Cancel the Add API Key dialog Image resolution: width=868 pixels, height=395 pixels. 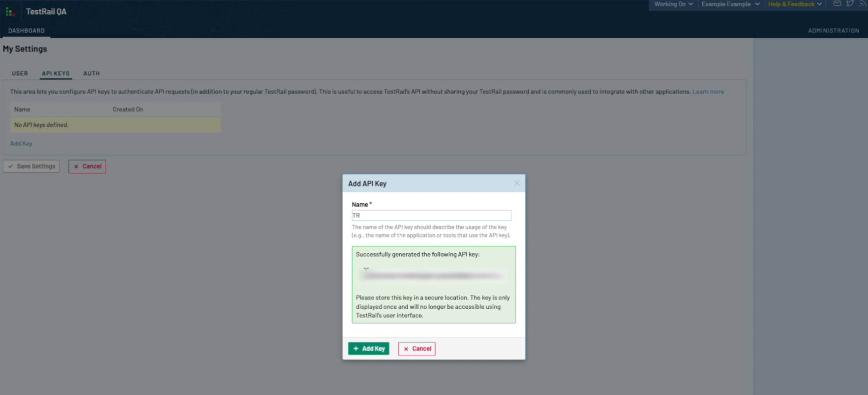(x=417, y=349)
